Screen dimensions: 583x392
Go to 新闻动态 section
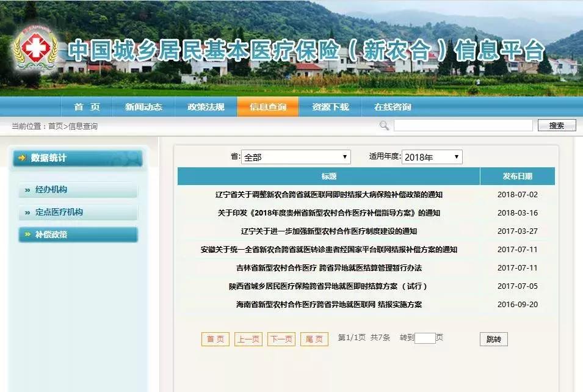pyautogui.click(x=143, y=106)
